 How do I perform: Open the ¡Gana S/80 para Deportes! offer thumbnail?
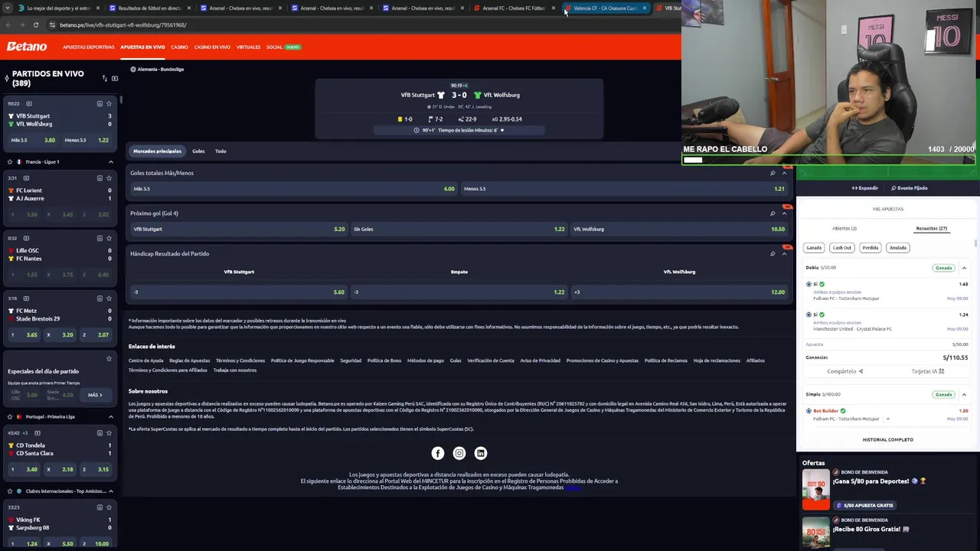pos(816,489)
